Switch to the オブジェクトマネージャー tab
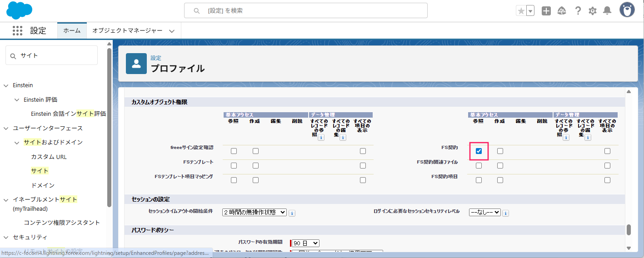 [127, 30]
